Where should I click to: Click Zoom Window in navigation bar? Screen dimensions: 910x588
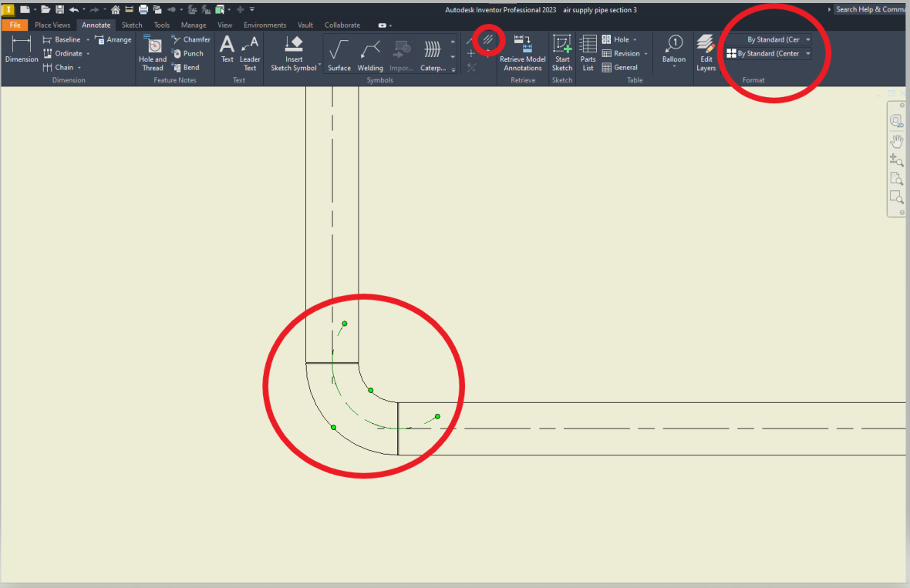point(897,197)
